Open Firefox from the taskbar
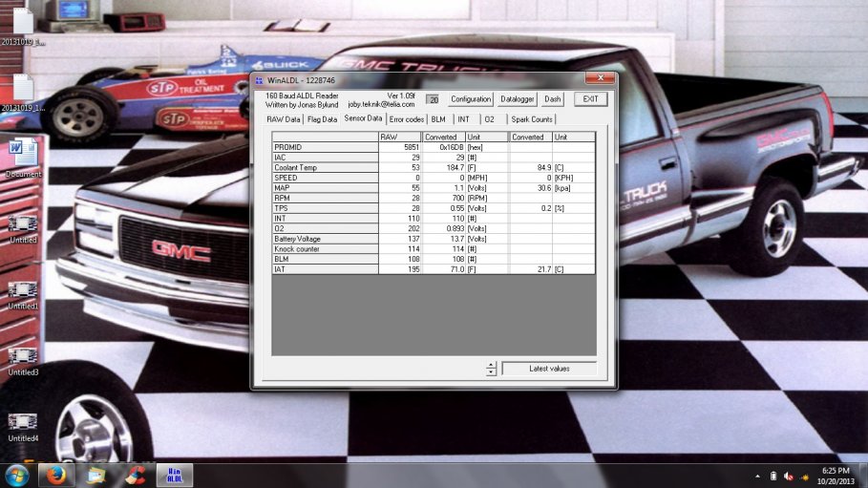The image size is (868, 488). (x=56, y=476)
